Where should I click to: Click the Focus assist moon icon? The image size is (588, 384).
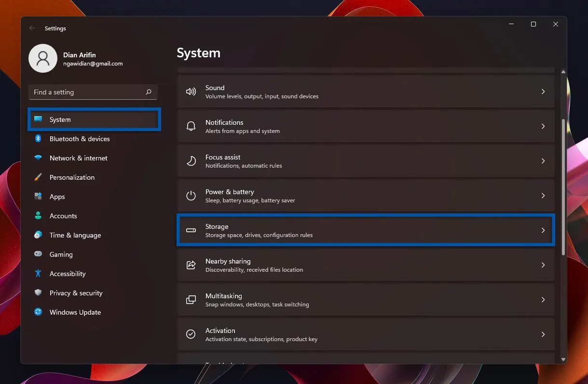click(191, 161)
